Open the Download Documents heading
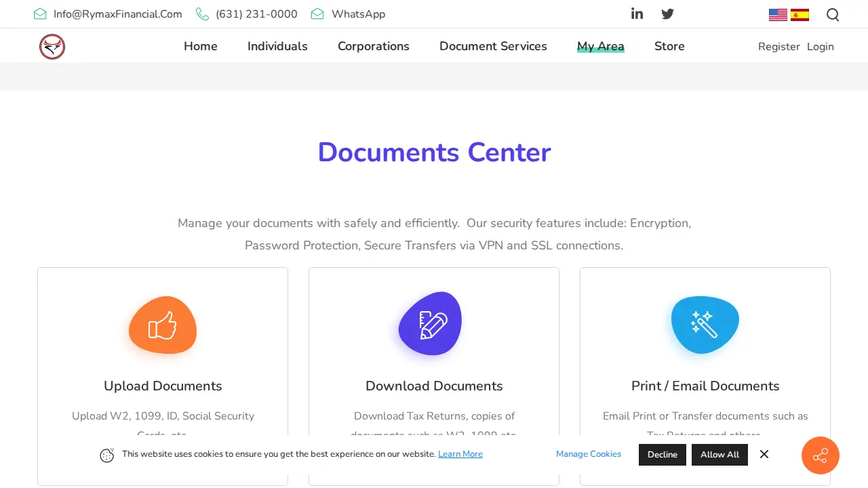 434,386
